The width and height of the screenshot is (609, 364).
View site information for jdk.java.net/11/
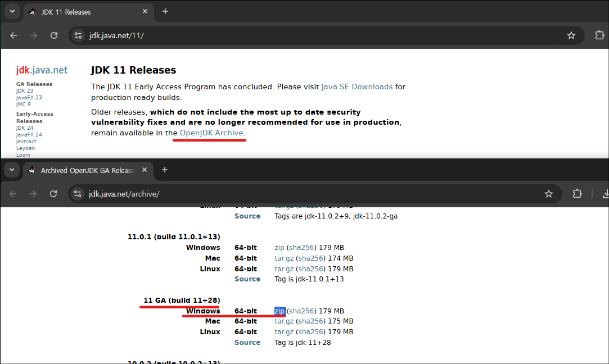coord(78,35)
